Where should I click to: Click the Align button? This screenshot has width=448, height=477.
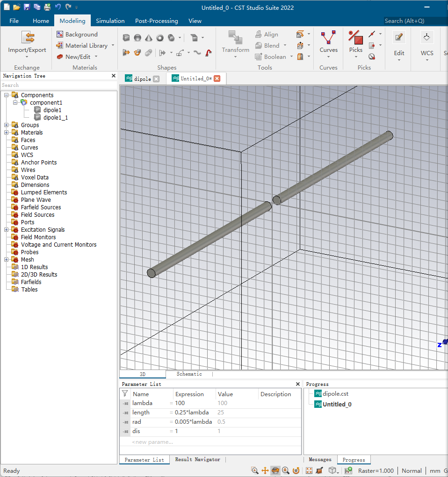coord(267,34)
